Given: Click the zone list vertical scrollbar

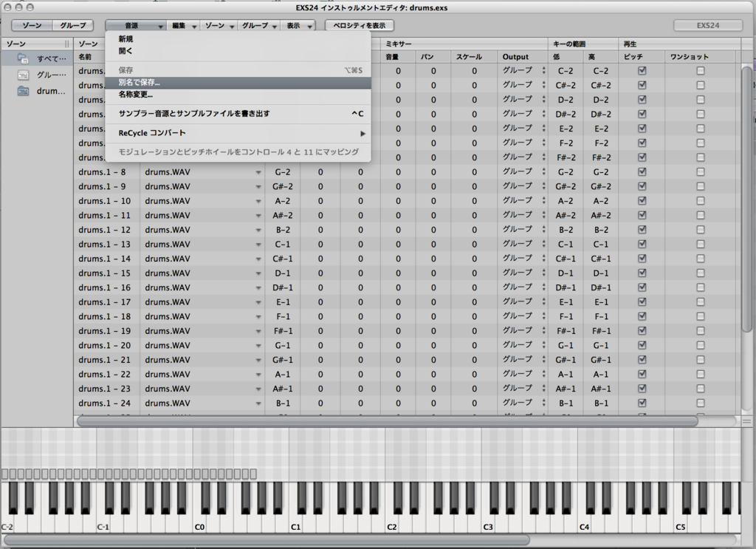Looking at the screenshot, I should tap(747, 200).
